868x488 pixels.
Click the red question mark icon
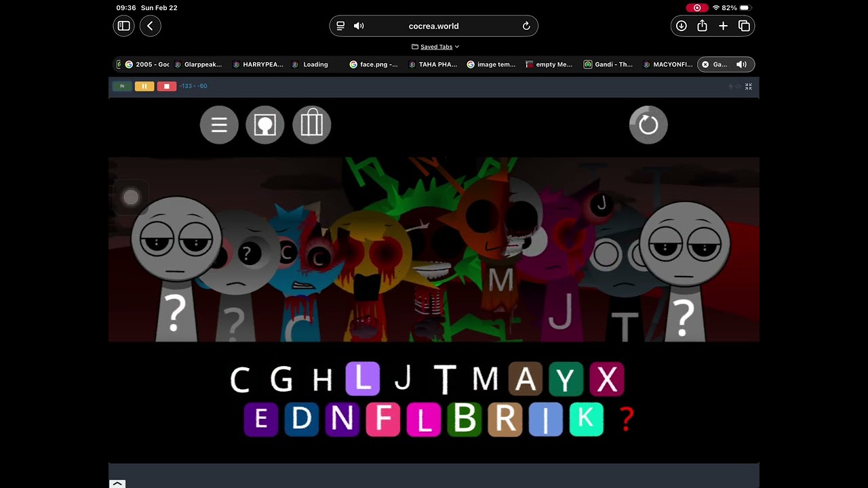(x=627, y=420)
